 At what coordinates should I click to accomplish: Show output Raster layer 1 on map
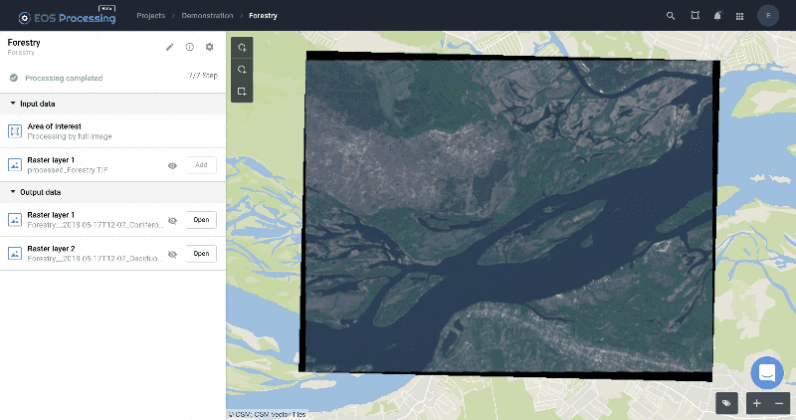[172, 220]
